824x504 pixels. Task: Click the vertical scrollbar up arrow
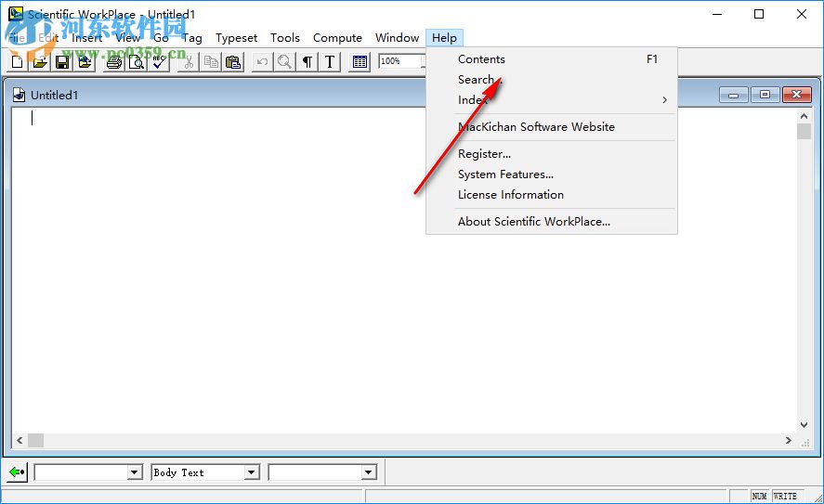click(x=804, y=115)
